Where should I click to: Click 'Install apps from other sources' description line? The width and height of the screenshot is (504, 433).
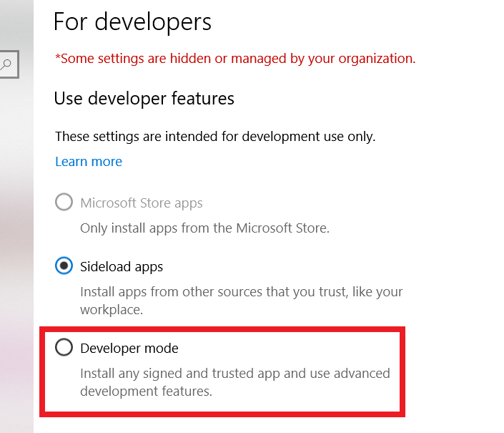pyautogui.click(x=241, y=292)
